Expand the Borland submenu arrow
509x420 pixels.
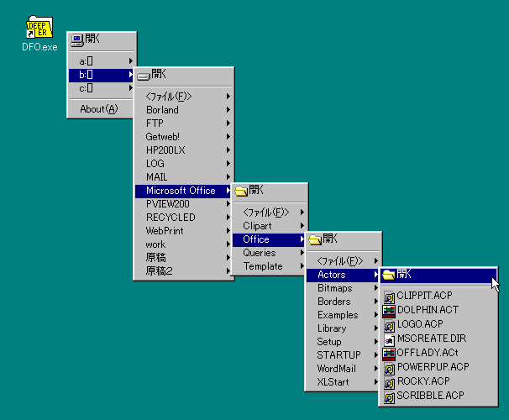point(228,110)
